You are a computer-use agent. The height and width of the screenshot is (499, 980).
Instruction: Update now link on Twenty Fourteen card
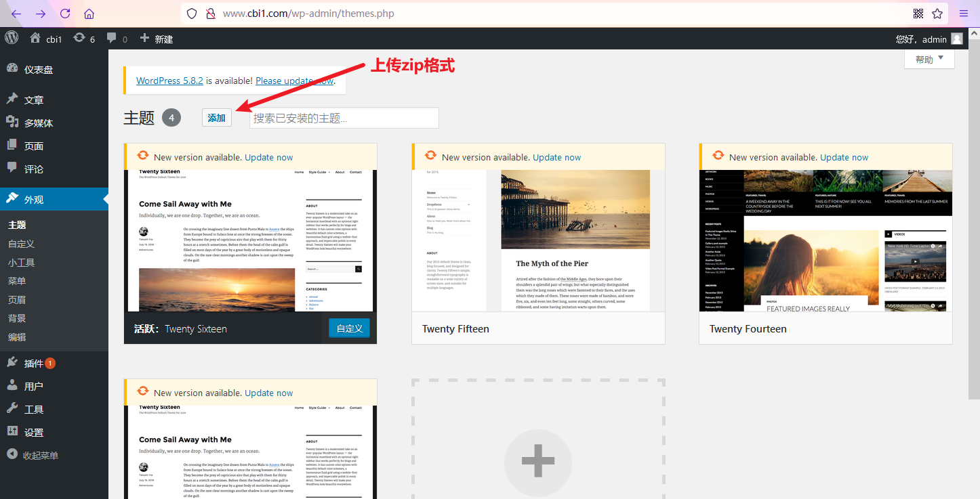tap(844, 157)
